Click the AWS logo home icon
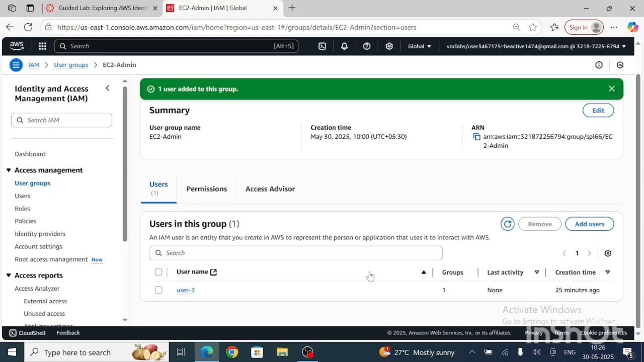 [17, 46]
